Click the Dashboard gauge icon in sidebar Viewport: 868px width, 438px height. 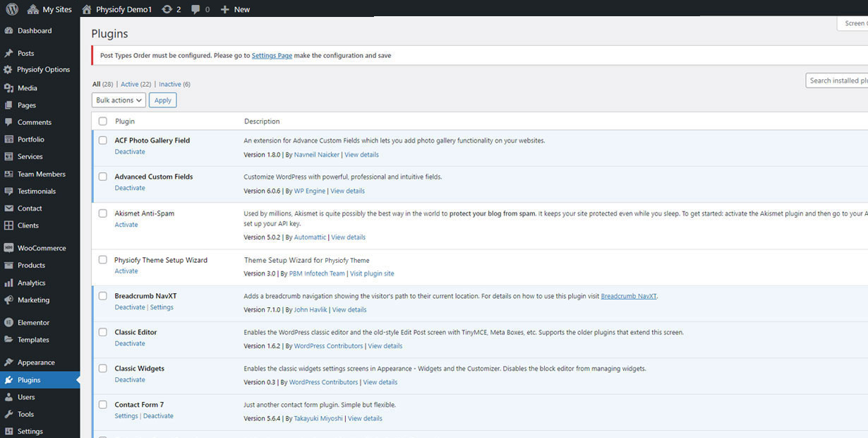click(8, 31)
